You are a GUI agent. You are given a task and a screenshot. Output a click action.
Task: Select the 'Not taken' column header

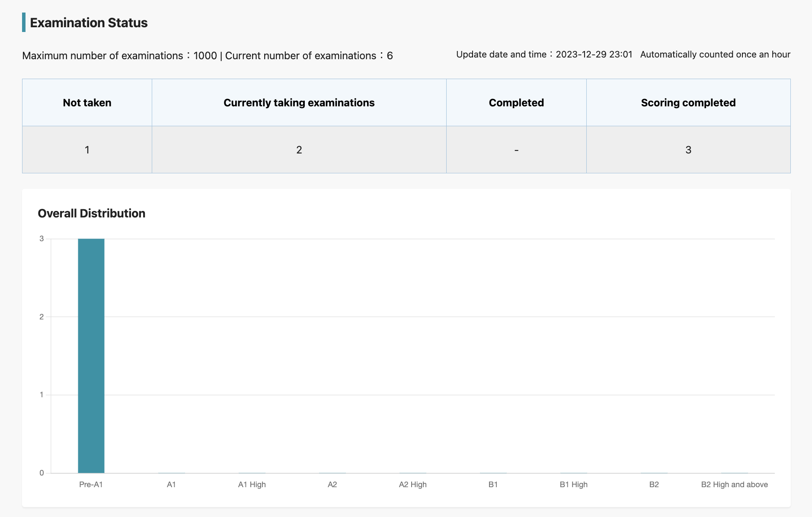(87, 102)
